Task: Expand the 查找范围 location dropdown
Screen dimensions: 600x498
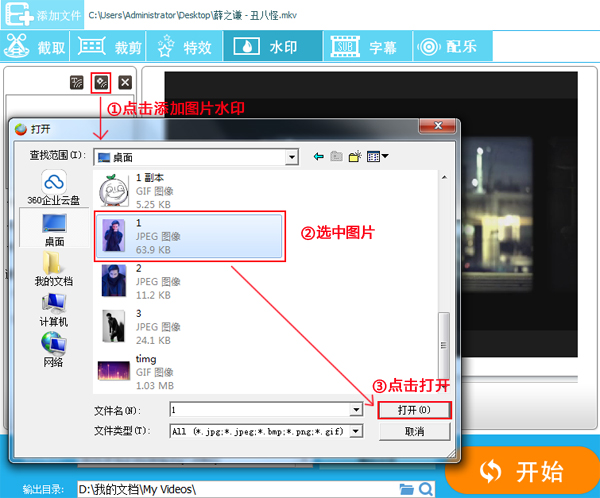Action: tap(291, 157)
